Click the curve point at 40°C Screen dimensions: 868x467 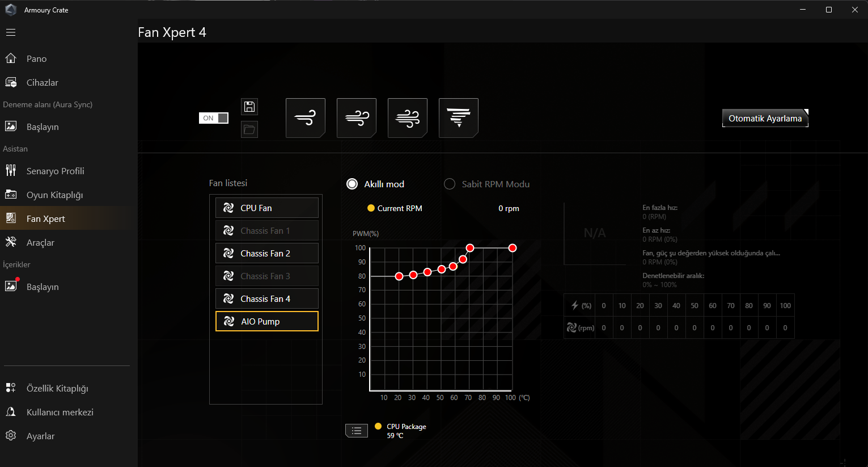pos(427,272)
